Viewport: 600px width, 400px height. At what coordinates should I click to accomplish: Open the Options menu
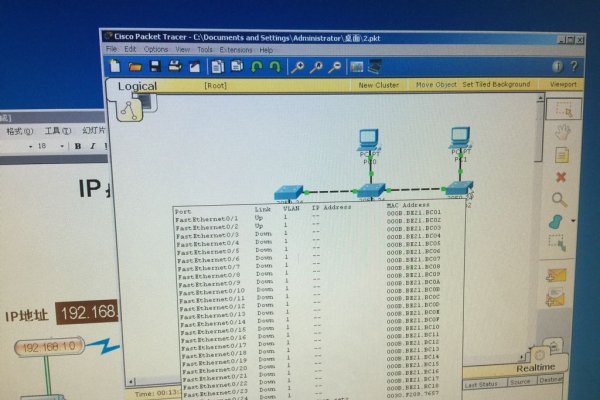point(156,49)
